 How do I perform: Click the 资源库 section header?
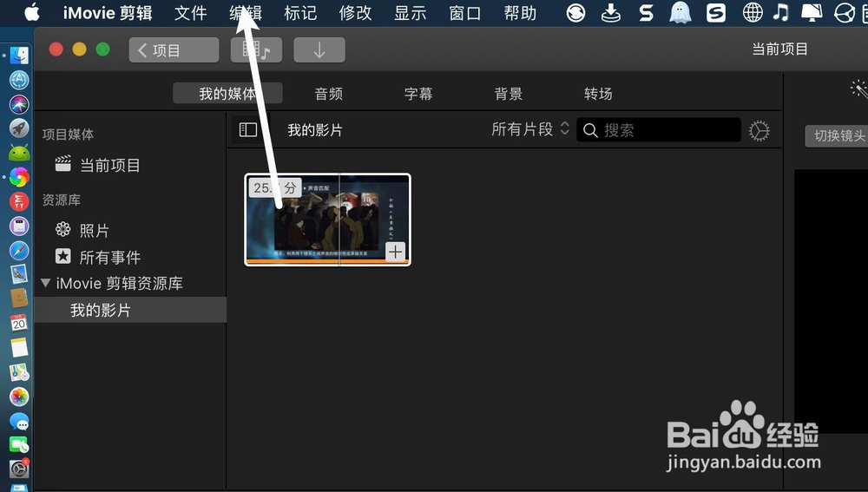62,200
